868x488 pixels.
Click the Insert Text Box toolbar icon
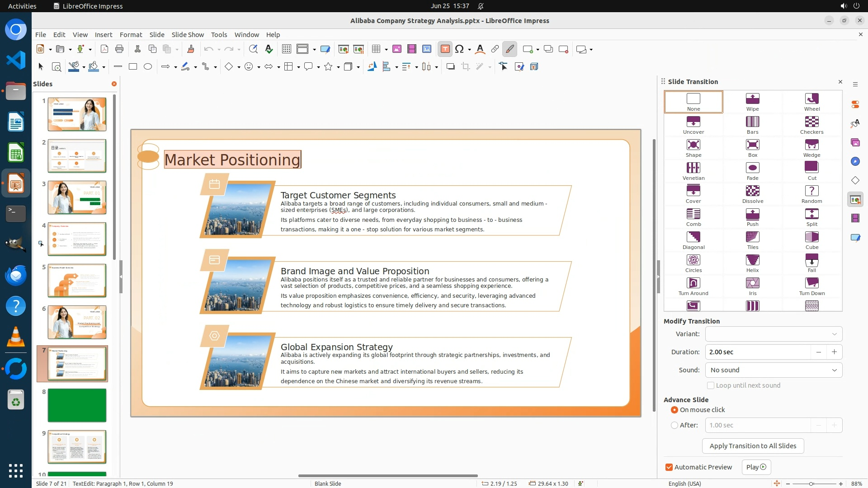click(x=445, y=49)
